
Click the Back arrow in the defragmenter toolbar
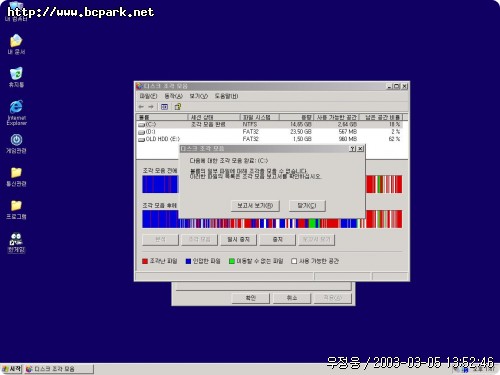(141, 107)
